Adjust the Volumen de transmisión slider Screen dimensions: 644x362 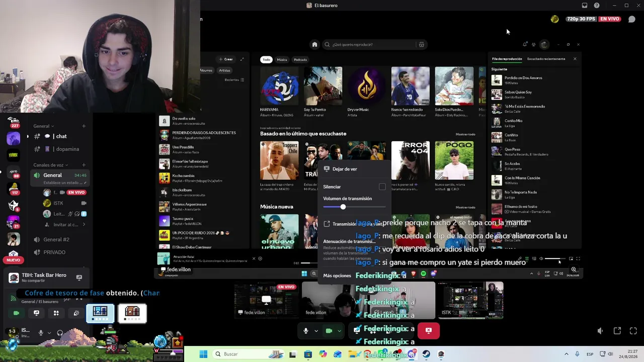354,207
